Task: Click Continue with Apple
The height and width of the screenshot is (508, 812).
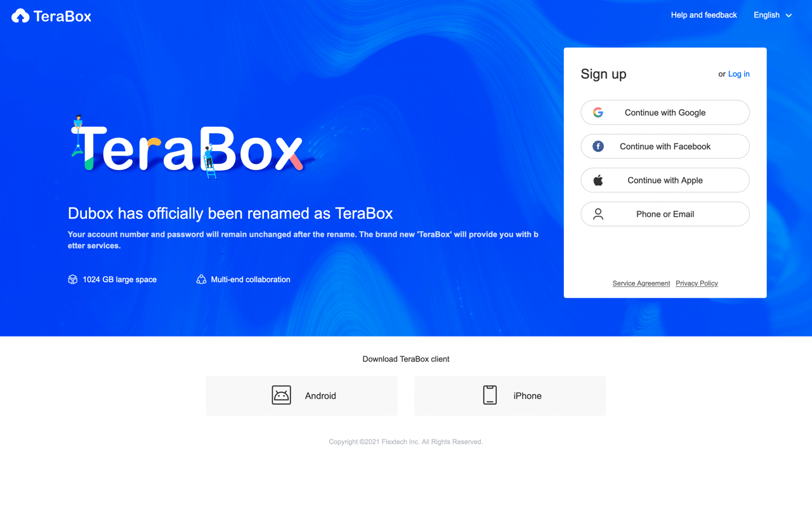Action: tap(665, 180)
